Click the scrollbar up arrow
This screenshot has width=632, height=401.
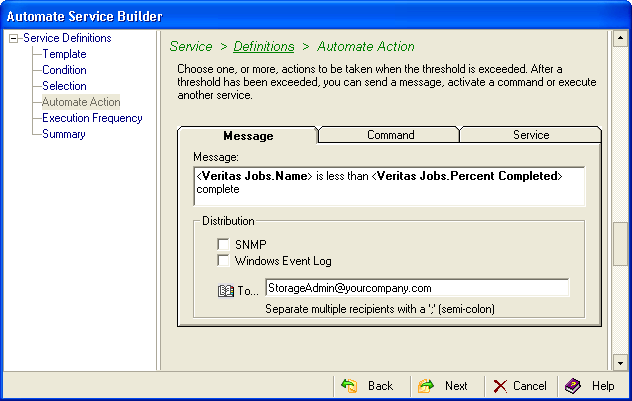point(620,38)
